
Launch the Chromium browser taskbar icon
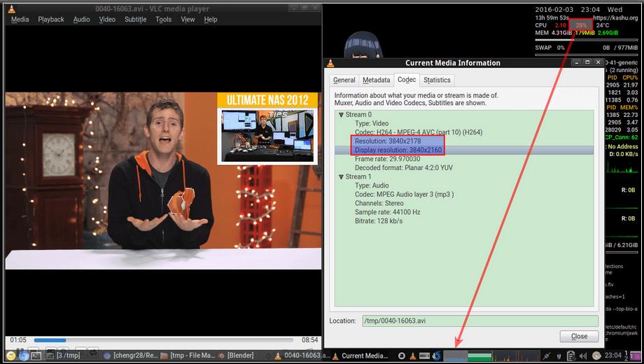(24, 356)
